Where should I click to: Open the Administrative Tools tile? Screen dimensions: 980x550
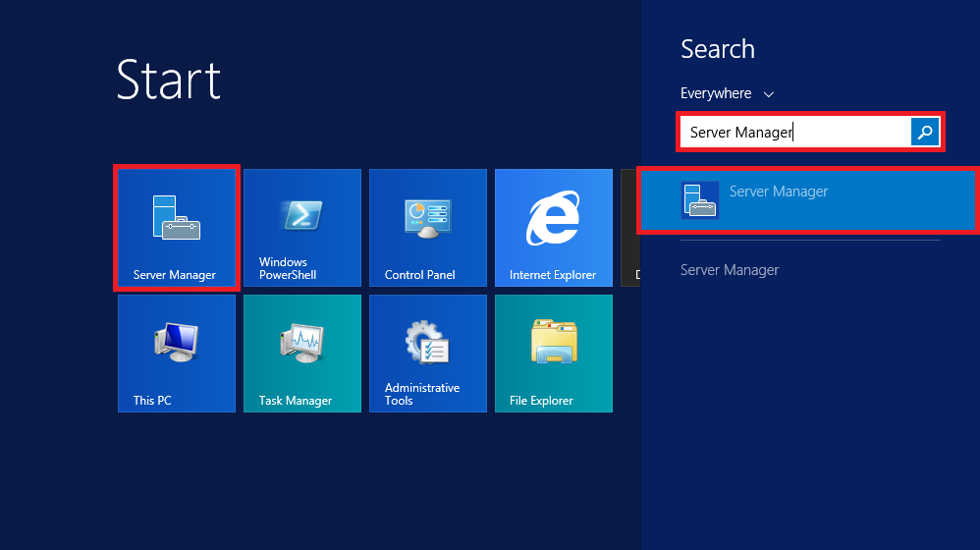428,354
